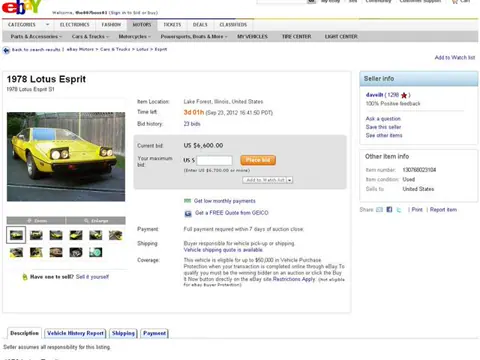Share the listing on Twitter icon
This screenshot has height=360, width=480.
point(399,210)
